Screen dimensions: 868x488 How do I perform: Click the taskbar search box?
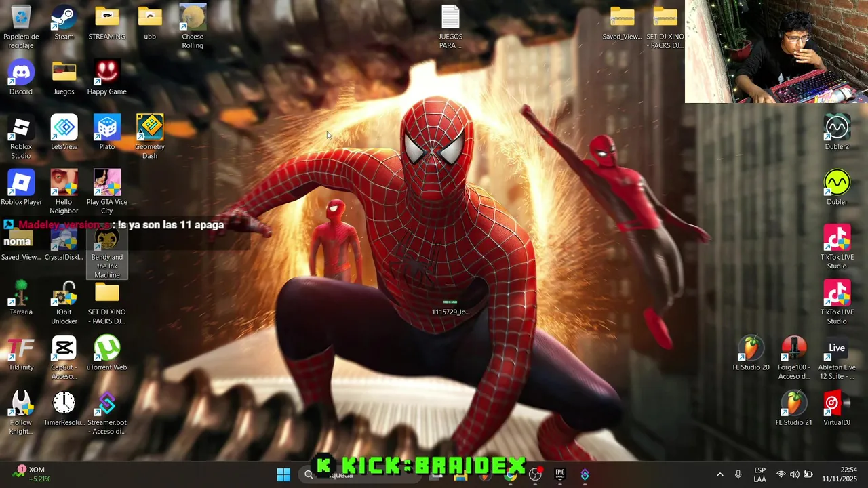tap(359, 474)
